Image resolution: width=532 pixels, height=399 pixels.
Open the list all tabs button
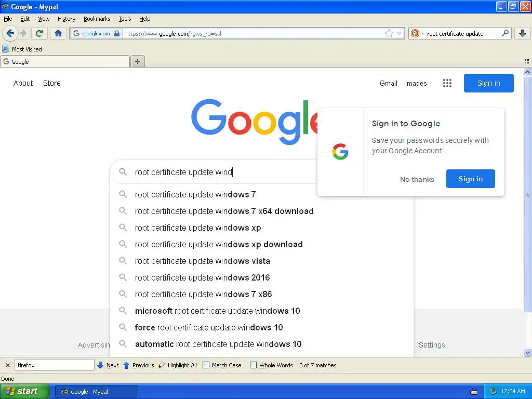point(527,61)
